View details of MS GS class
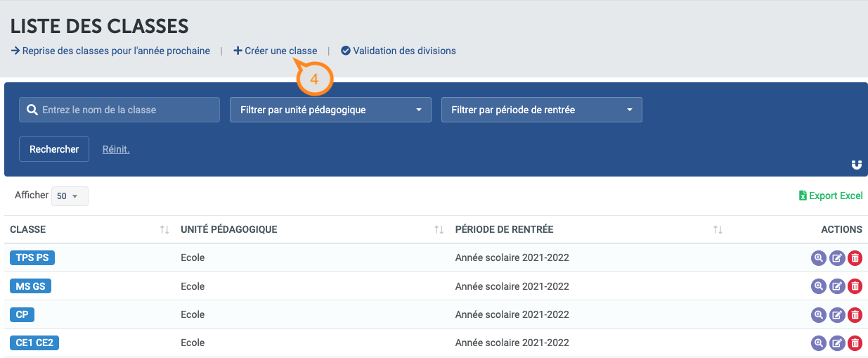Viewport: 868px width, 358px height. tap(819, 286)
